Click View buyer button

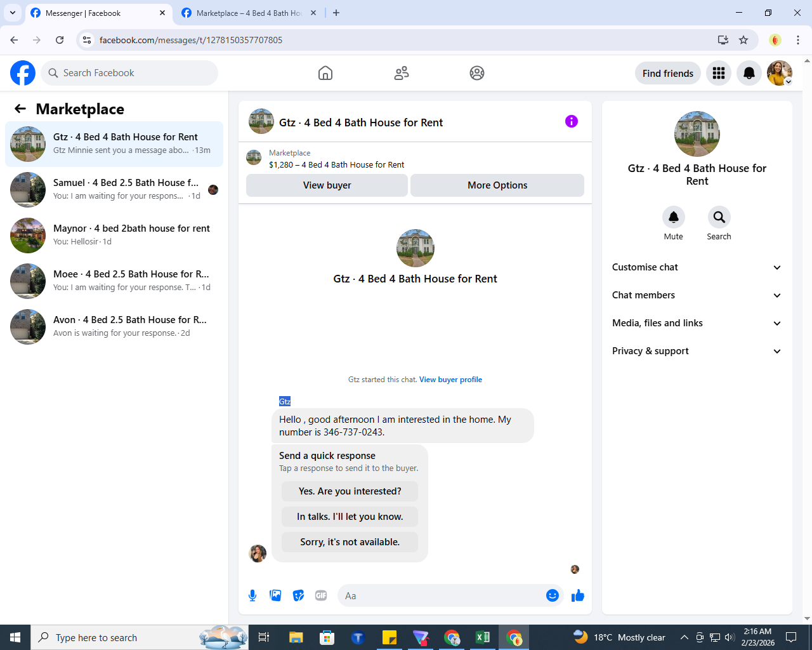tap(327, 185)
